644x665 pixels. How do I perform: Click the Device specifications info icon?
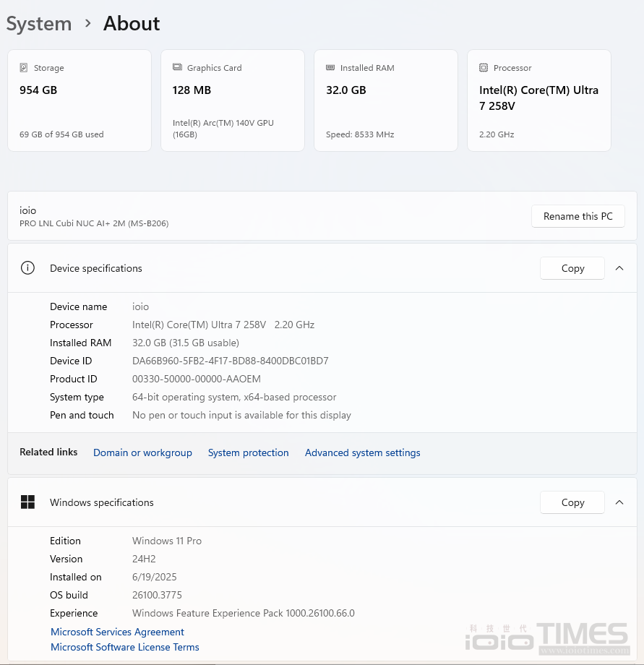coord(27,268)
